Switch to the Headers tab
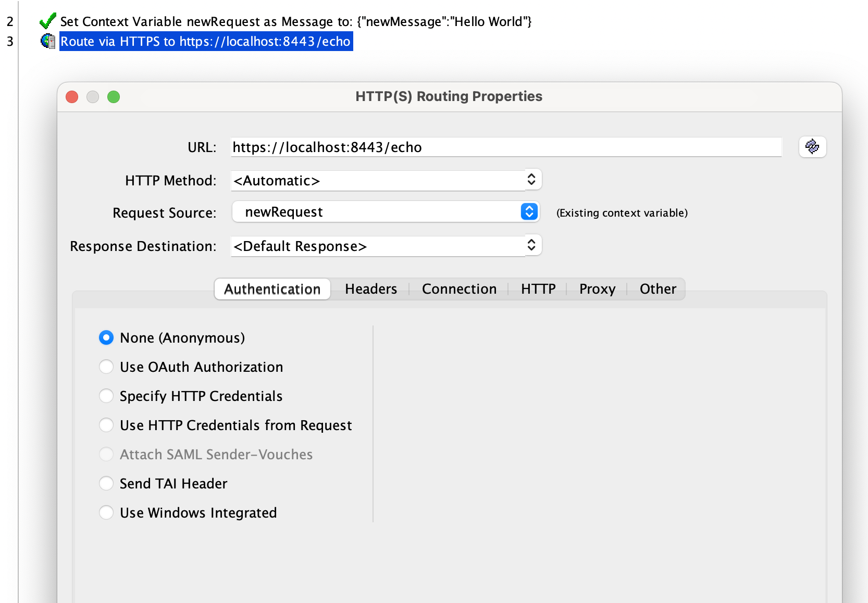The image size is (868, 603). pos(370,289)
